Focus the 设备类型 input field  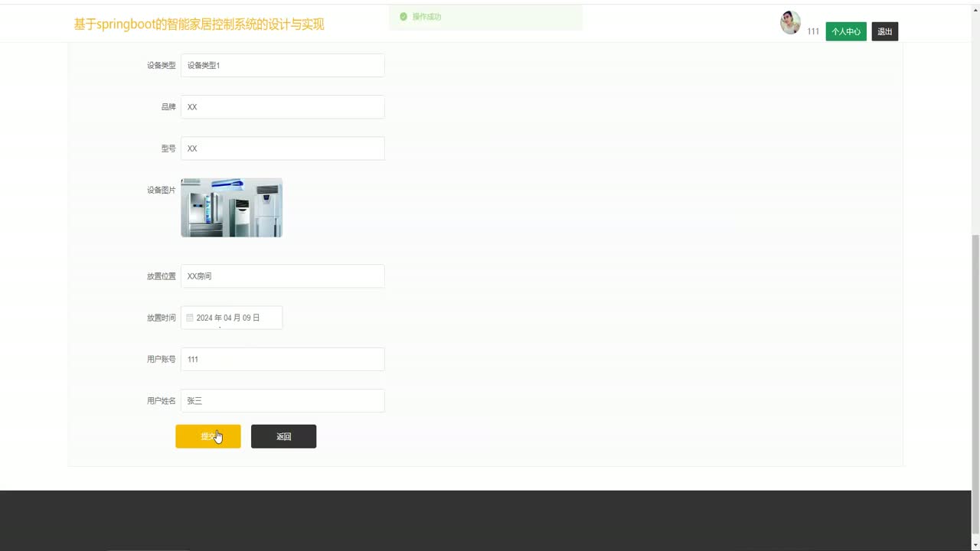(283, 65)
